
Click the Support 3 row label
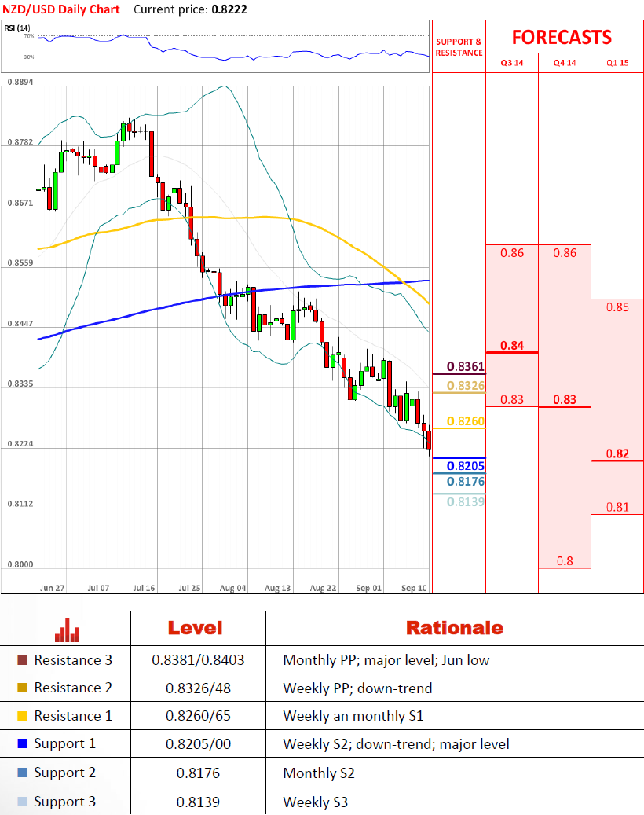click(65, 802)
